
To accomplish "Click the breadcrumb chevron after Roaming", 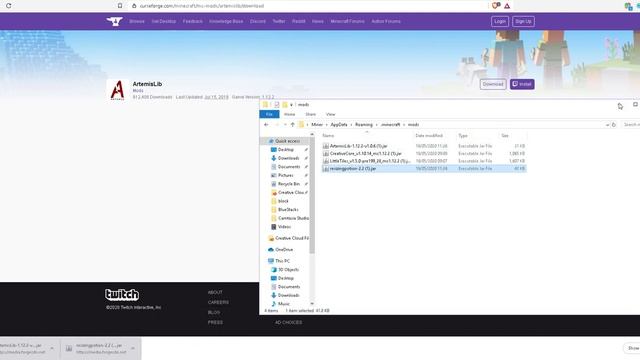I will (x=376, y=125).
